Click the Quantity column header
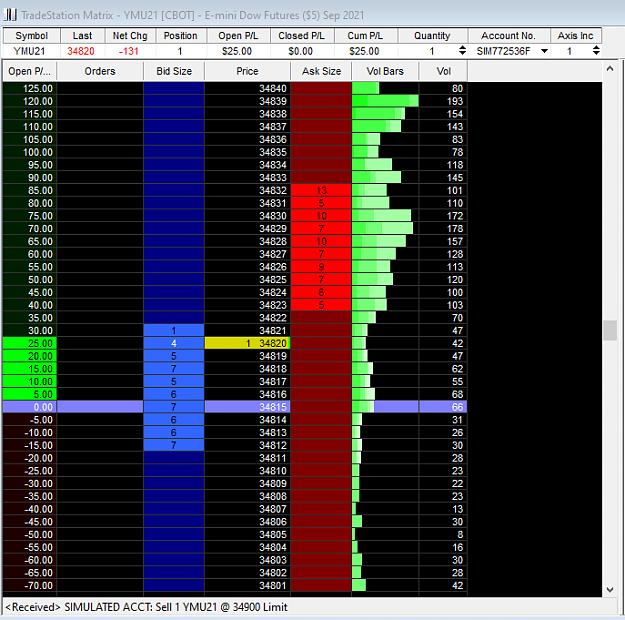 click(x=432, y=36)
